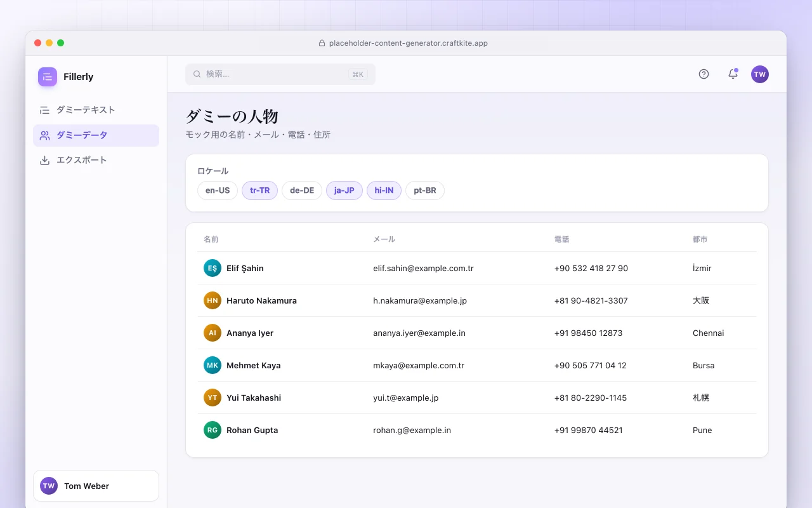The image size is (812, 508).
Task: Click the search magnifier icon
Action: tap(197, 74)
